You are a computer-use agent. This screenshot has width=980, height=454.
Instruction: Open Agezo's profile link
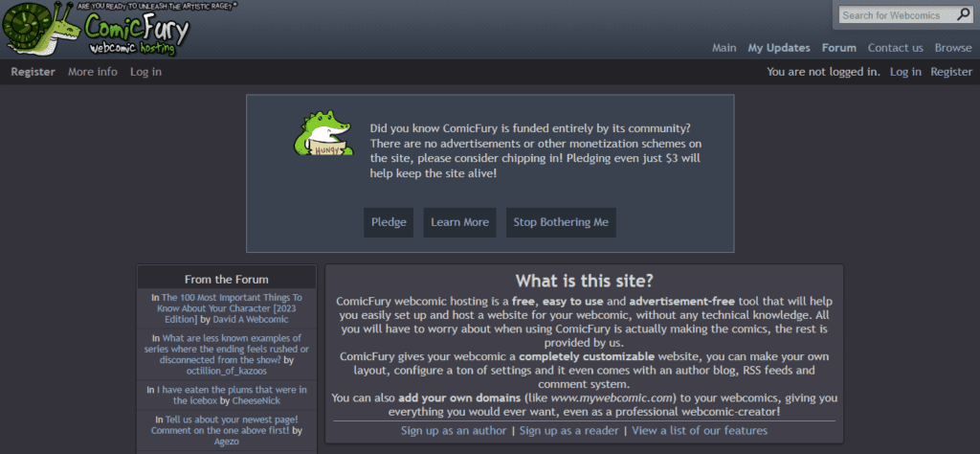[226, 442]
